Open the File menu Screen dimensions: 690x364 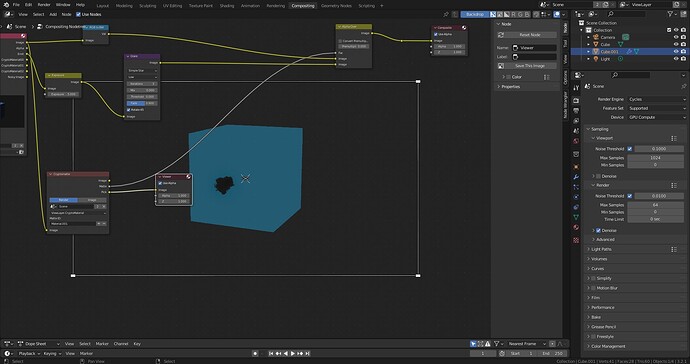(16, 5)
